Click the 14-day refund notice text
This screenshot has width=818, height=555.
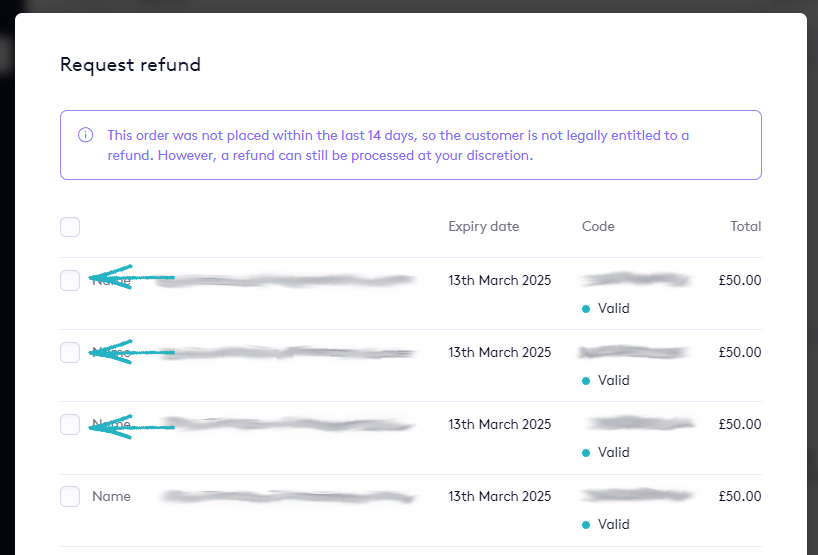400,145
